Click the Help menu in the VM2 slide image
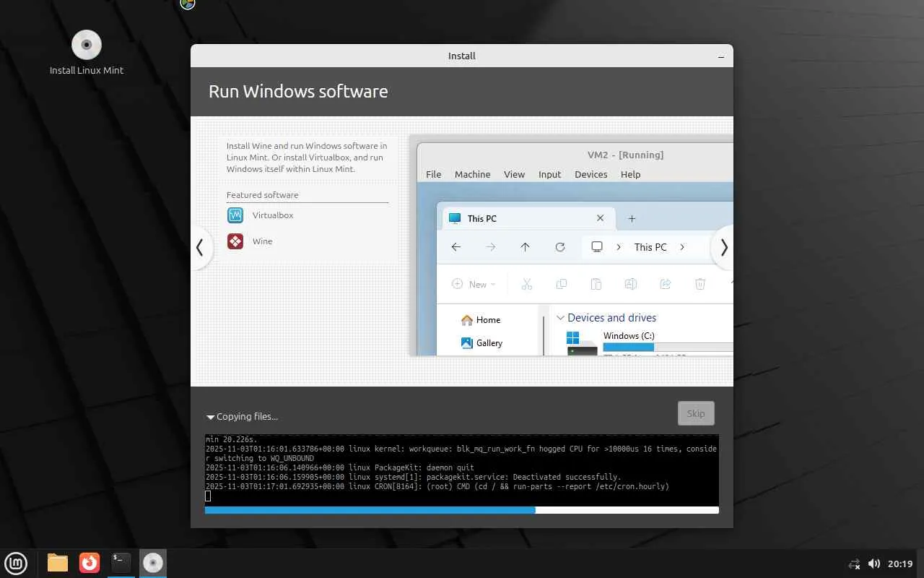This screenshot has height=578, width=924. pyautogui.click(x=630, y=174)
